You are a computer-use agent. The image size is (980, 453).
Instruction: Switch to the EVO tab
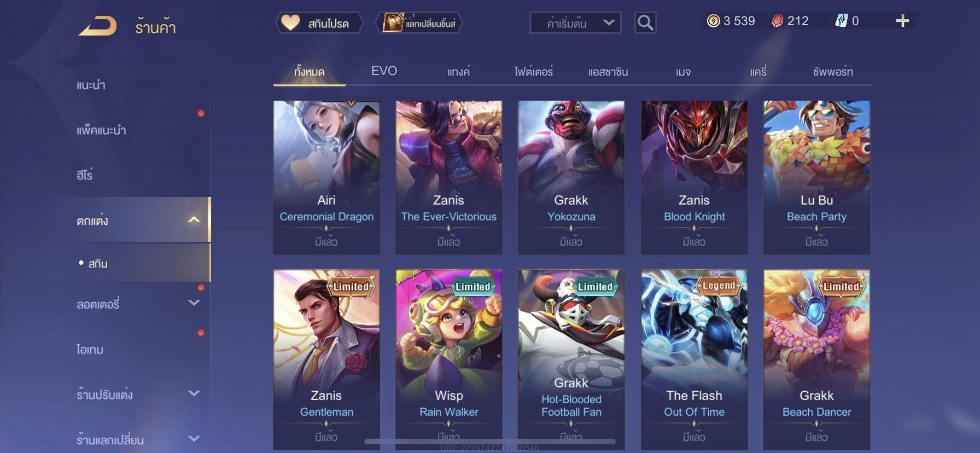[384, 71]
